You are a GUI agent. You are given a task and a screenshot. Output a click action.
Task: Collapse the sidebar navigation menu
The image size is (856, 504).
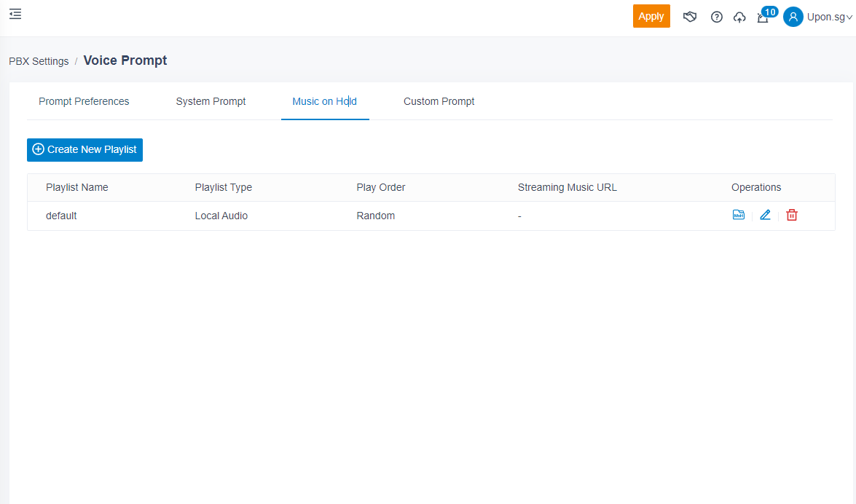[15, 14]
